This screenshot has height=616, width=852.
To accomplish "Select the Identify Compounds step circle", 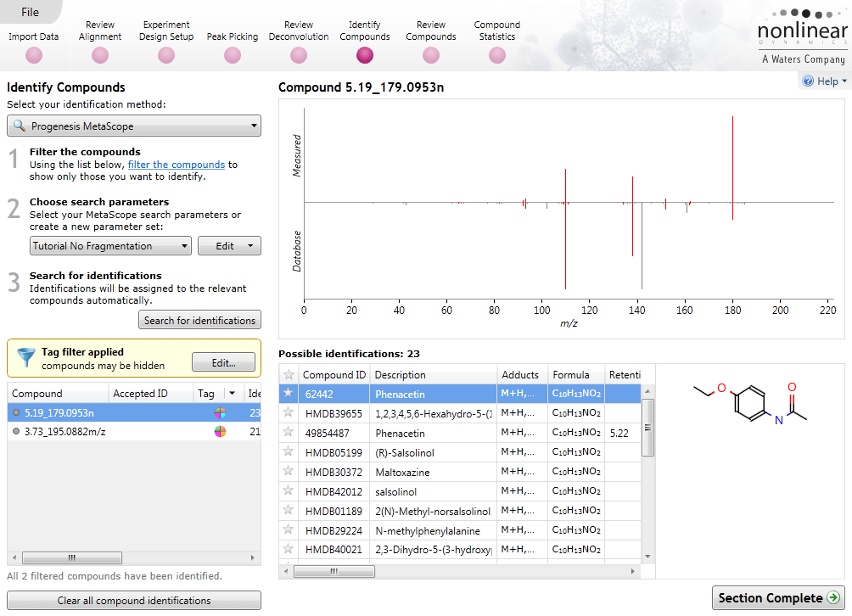I will point(365,55).
